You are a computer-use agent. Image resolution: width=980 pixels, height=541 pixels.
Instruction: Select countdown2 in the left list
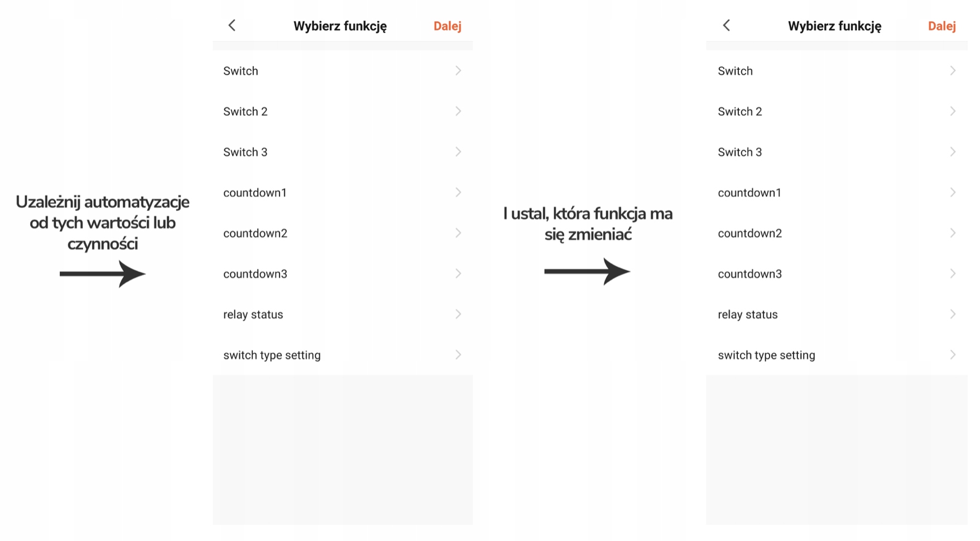[x=255, y=233]
